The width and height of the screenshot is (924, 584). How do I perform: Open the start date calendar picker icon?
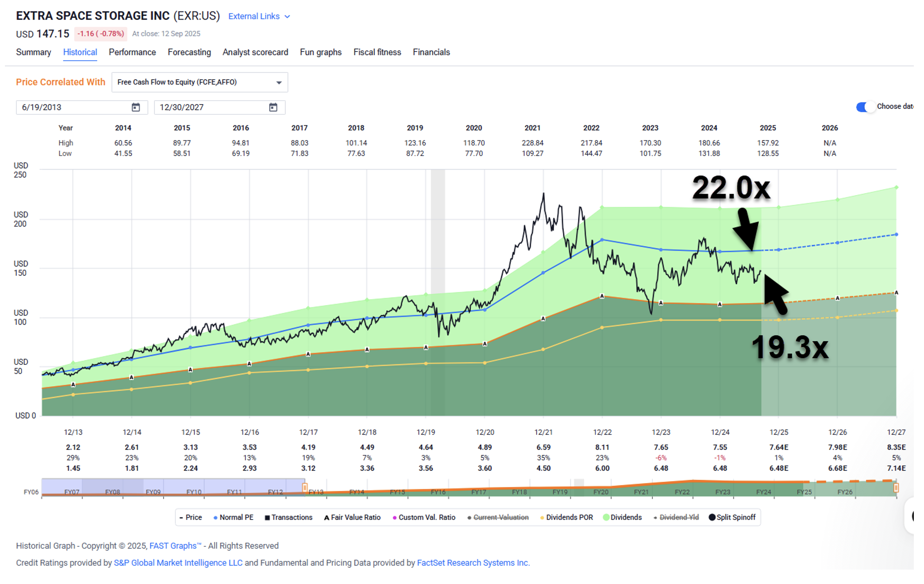[136, 108]
